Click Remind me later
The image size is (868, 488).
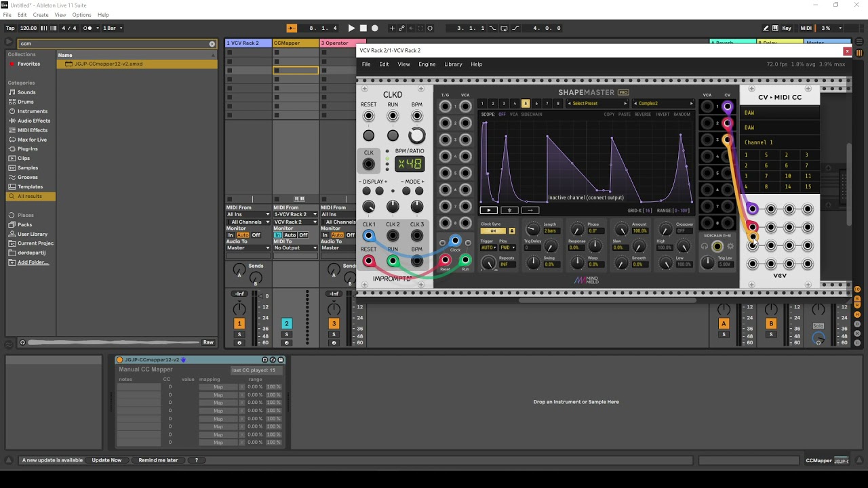[158, 460]
